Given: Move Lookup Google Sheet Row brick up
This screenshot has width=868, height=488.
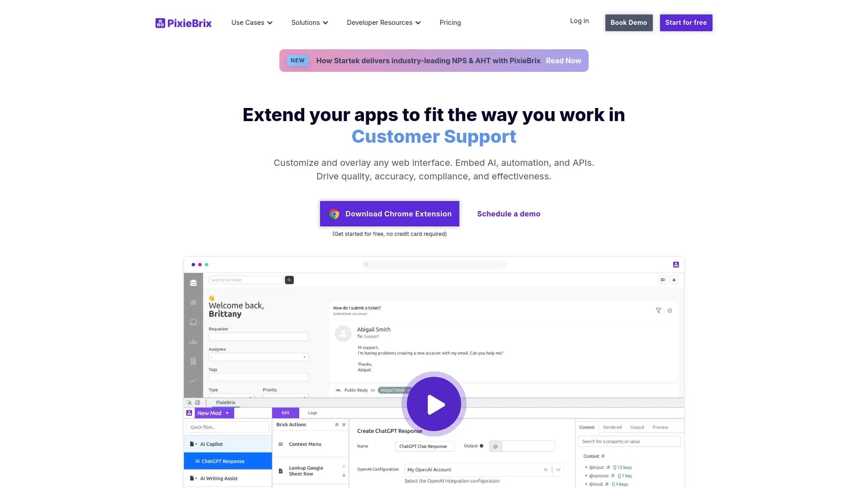Looking at the screenshot, I should point(344,467).
